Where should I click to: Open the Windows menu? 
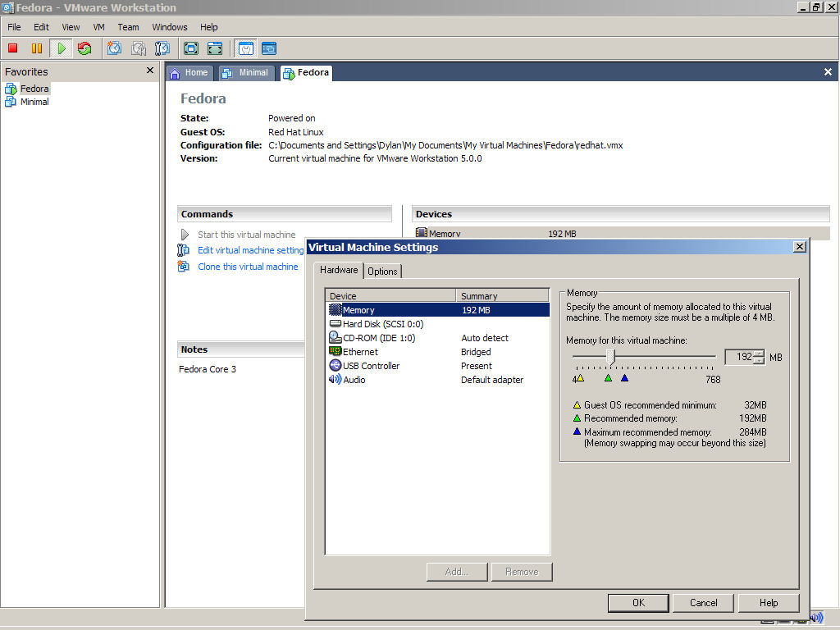coord(169,27)
